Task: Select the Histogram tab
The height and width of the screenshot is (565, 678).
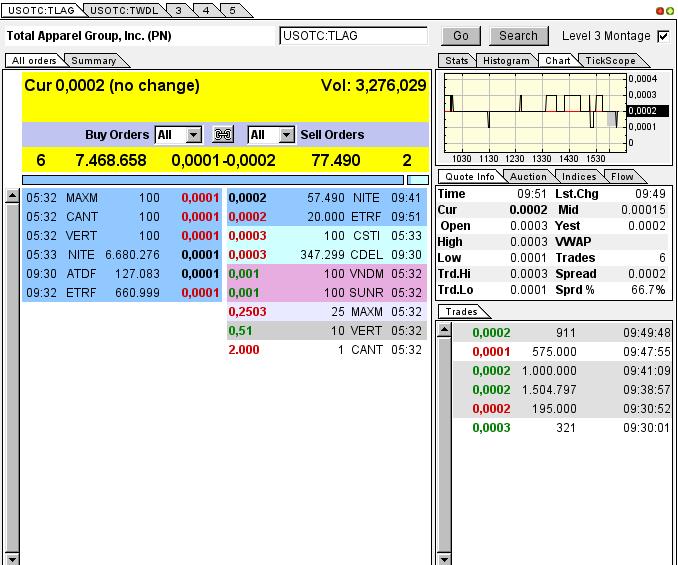Action: click(x=505, y=61)
